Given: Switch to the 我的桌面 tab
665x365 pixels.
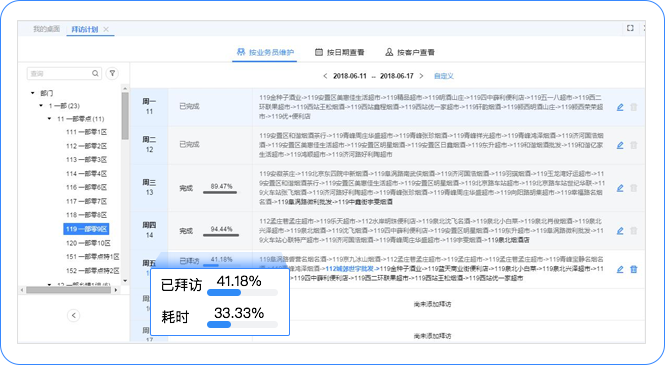Looking at the screenshot, I should [x=47, y=29].
